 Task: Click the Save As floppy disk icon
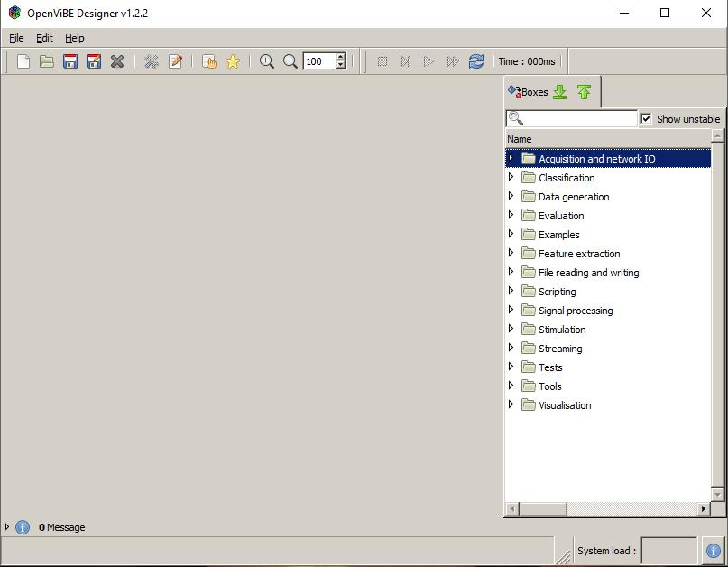(94, 61)
